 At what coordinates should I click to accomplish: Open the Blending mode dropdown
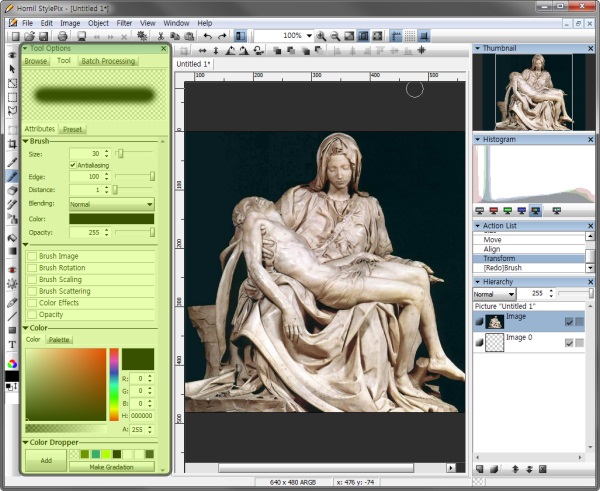tap(112, 204)
